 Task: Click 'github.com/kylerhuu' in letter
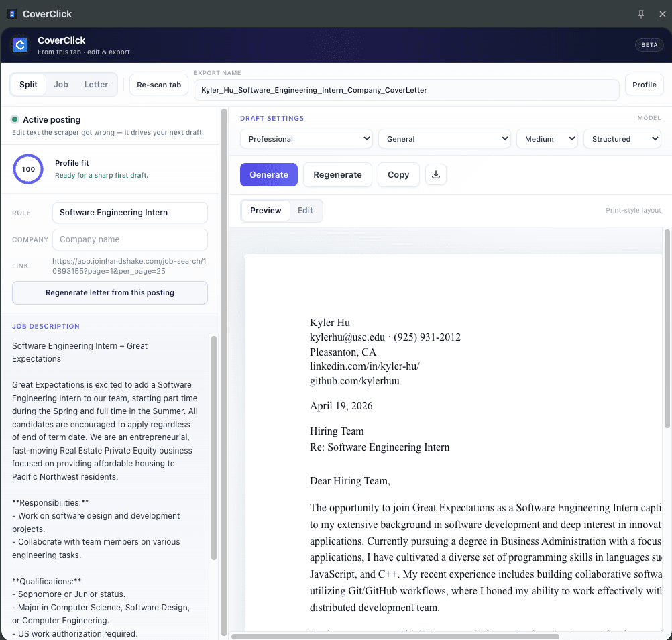(x=354, y=380)
